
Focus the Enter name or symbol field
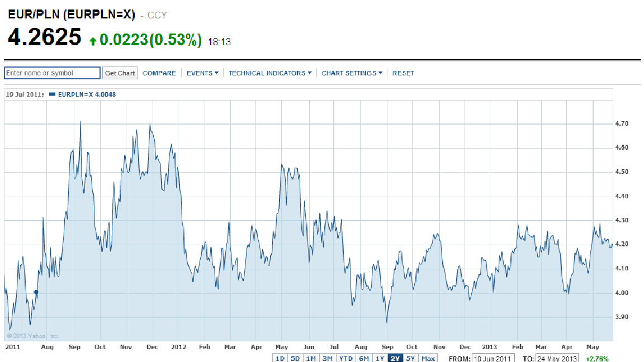[x=53, y=73]
